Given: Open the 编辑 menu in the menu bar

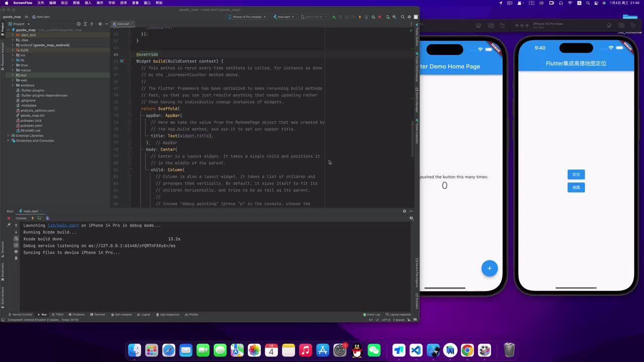Looking at the screenshot, I should (x=52, y=3).
